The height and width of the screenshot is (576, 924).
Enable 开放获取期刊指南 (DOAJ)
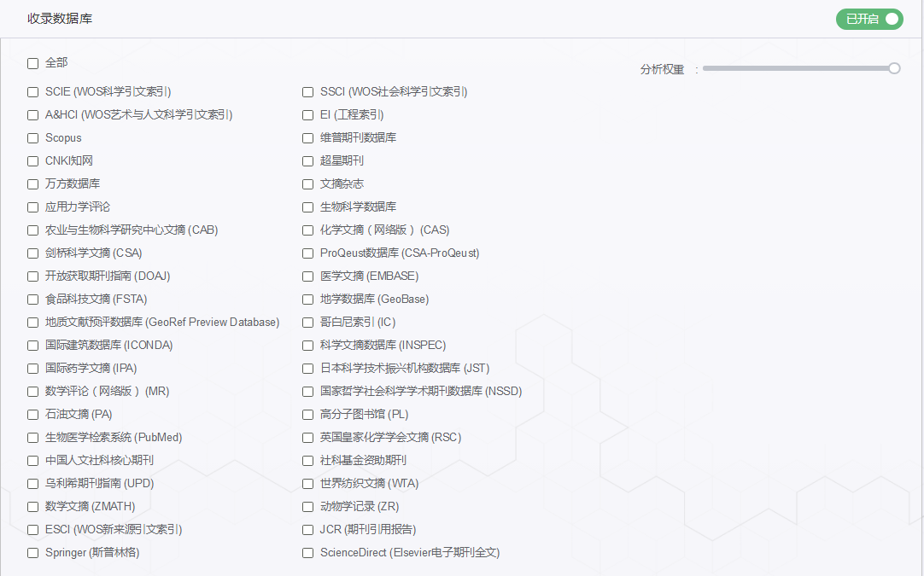click(x=32, y=276)
